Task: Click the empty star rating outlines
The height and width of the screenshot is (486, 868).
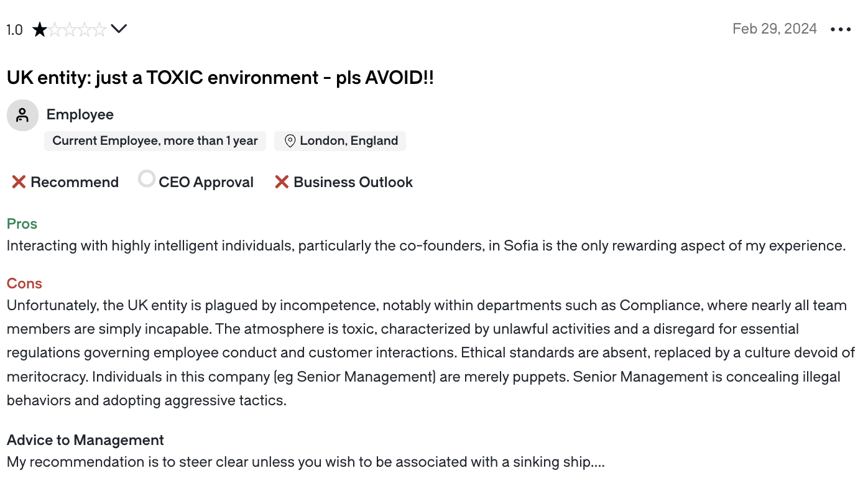Action: (x=77, y=29)
